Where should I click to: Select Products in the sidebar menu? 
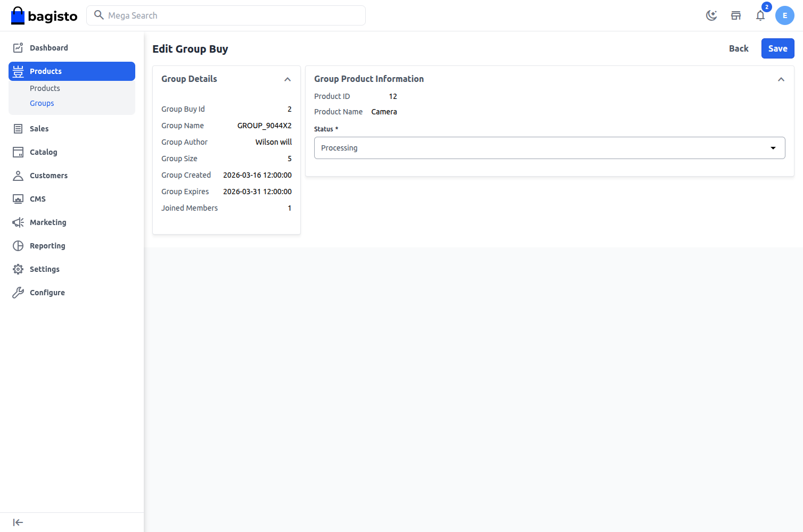tap(46, 71)
